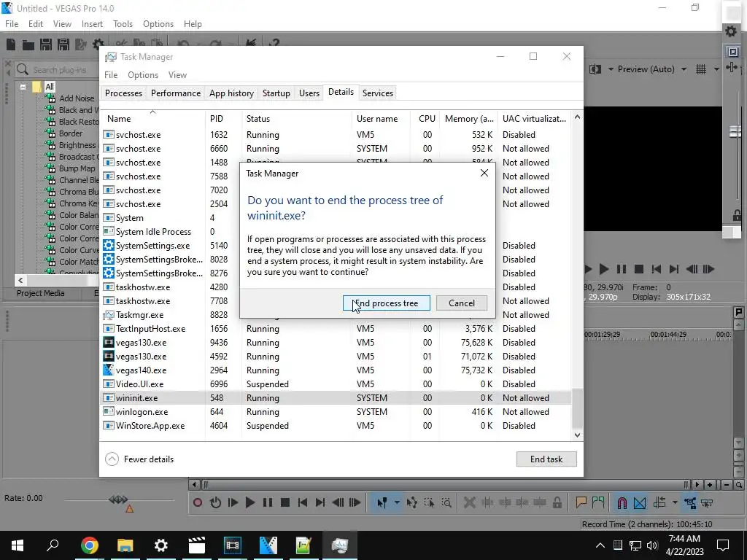
Task: Sort processes by PID column
Action: pyautogui.click(x=223, y=119)
